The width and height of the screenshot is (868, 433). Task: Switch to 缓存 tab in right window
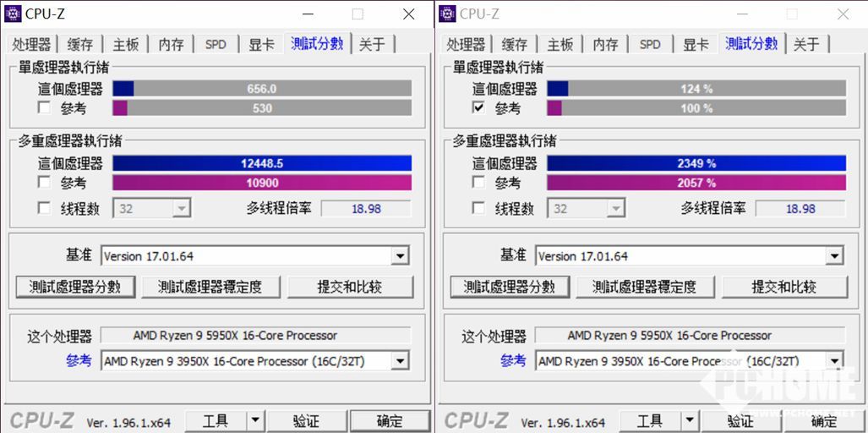point(515,44)
